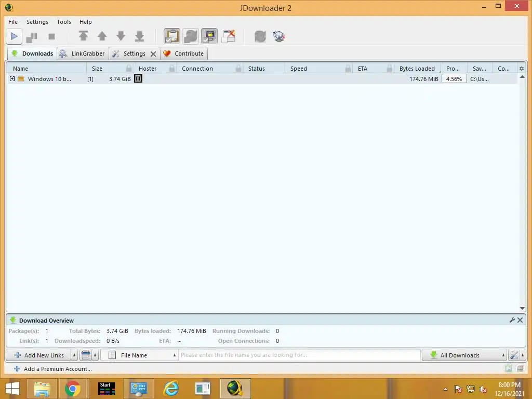Toggle automatic reconnect in the toolbar
Image resolution: width=532 pixels, height=399 pixels.
coord(191,36)
